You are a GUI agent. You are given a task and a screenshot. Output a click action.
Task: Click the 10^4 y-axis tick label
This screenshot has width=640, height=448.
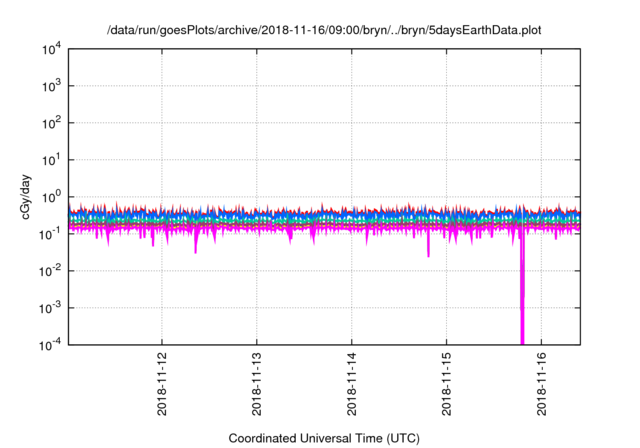pos(51,50)
